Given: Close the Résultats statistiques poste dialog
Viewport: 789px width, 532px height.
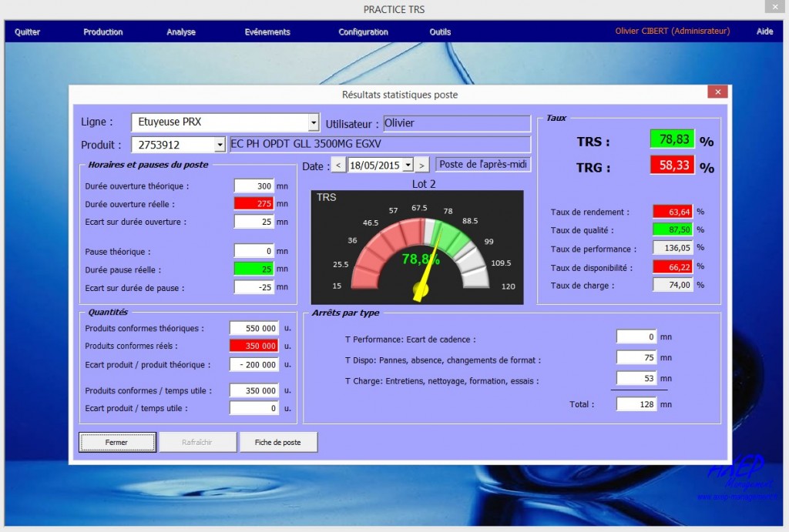Looking at the screenshot, I should [717, 92].
